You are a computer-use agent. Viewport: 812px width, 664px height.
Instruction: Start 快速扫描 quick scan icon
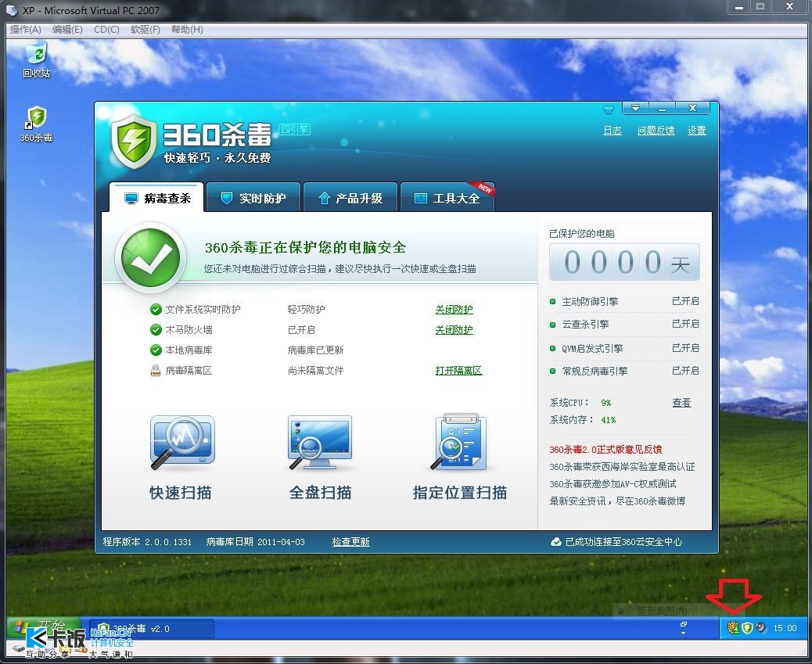[182, 442]
